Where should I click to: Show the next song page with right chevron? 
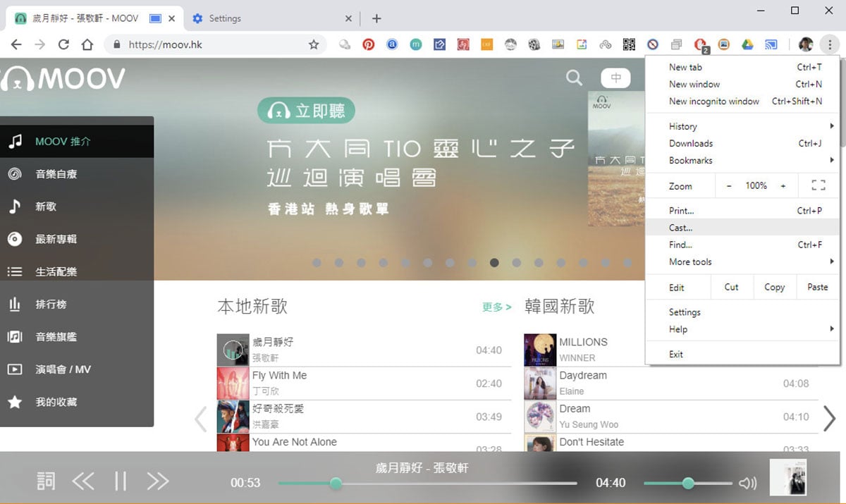pos(830,419)
